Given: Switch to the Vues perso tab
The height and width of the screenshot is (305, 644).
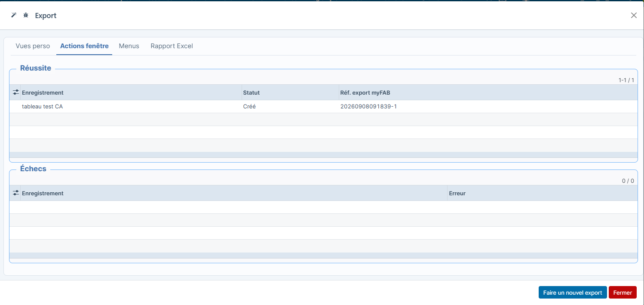Looking at the screenshot, I should (33, 46).
